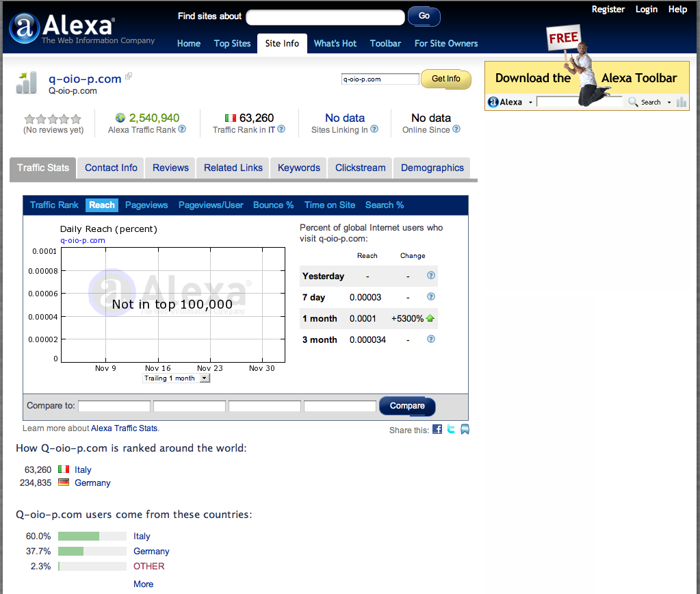The width and height of the screenshot is (700, 594).
Task: Click the Go search button
Action: coord(424,16)
